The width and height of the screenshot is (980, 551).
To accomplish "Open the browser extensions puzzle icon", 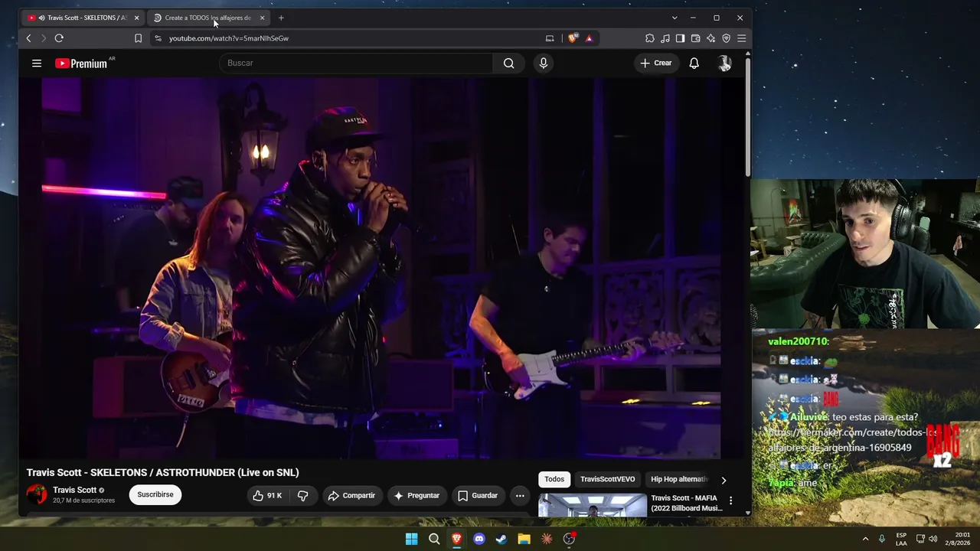I will click(650, 38).
